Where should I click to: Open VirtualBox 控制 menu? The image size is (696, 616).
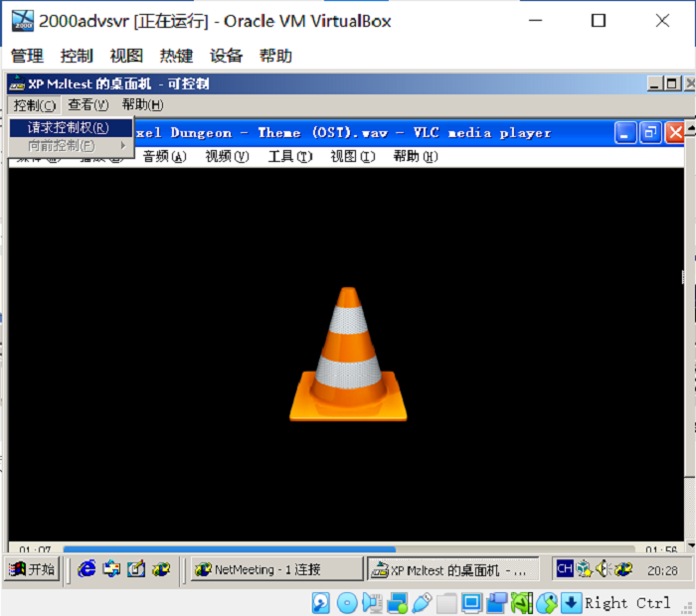coord(77,56)
